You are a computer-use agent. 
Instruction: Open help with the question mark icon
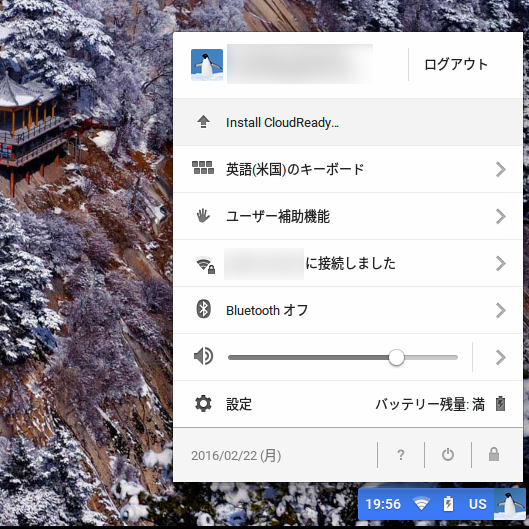tap(401, 455)
